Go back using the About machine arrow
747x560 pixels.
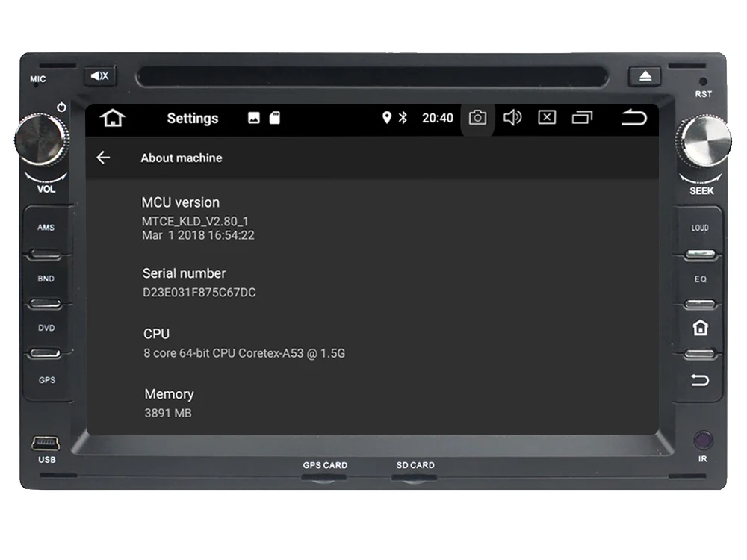click(x=103, y=158)
